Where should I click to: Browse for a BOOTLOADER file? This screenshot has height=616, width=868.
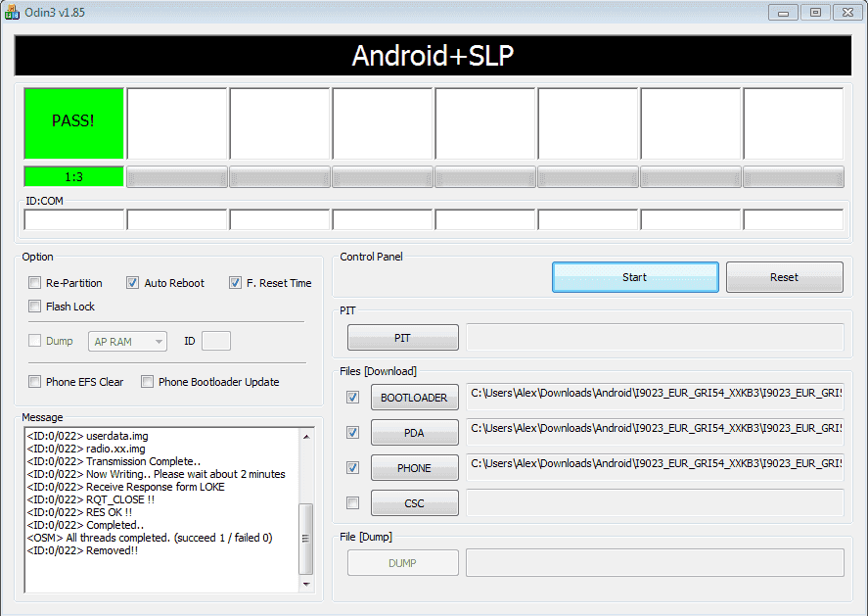(415, 398)
